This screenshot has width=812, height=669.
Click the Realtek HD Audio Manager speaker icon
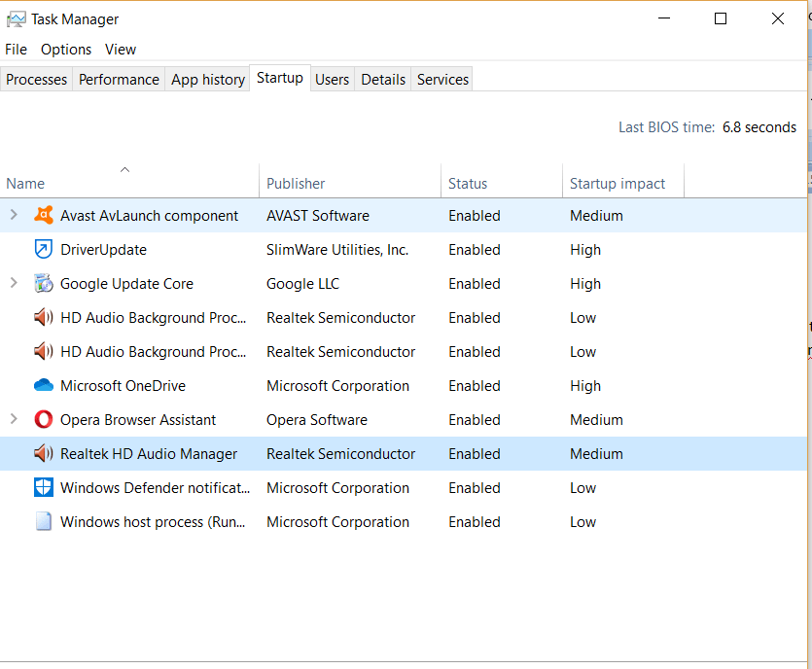[x=44, y=453]
